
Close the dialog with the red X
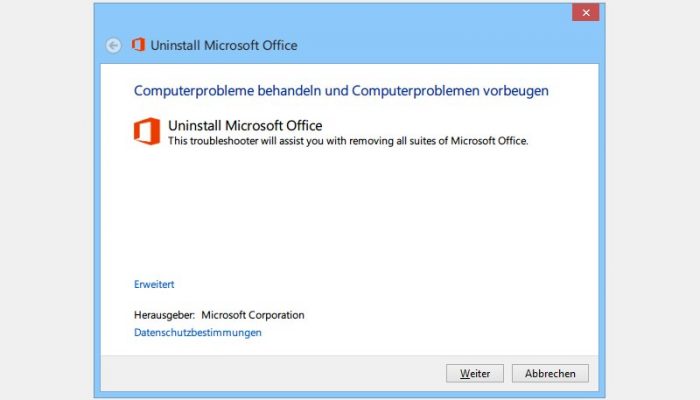click(x=586, y=12)
